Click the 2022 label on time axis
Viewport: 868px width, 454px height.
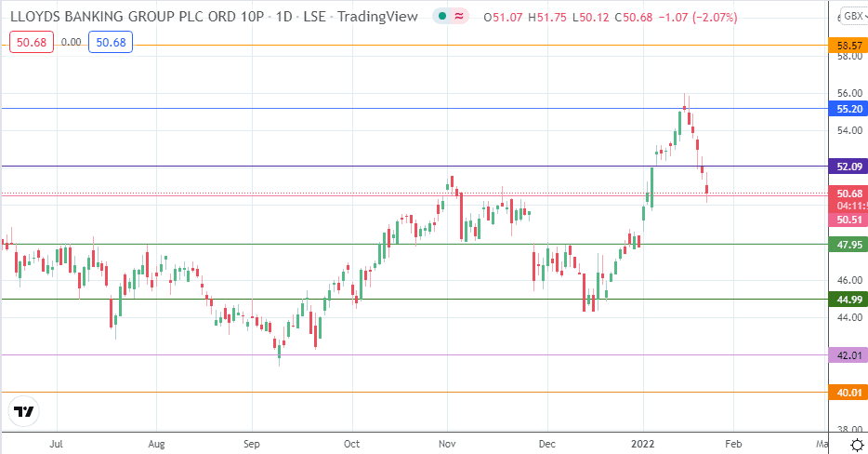(x=643, y=444)
